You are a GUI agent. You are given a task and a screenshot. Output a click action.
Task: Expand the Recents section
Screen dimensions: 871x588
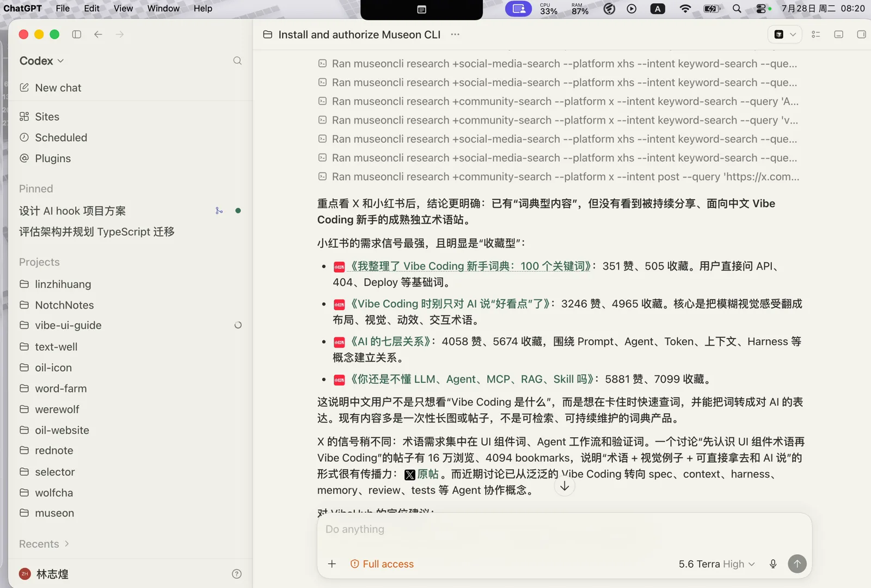[44, 544]
